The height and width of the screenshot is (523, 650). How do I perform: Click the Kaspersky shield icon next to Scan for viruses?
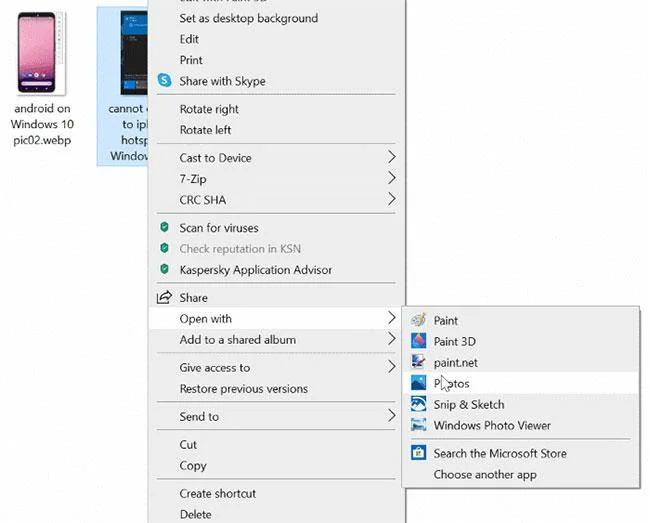point(164,227)
